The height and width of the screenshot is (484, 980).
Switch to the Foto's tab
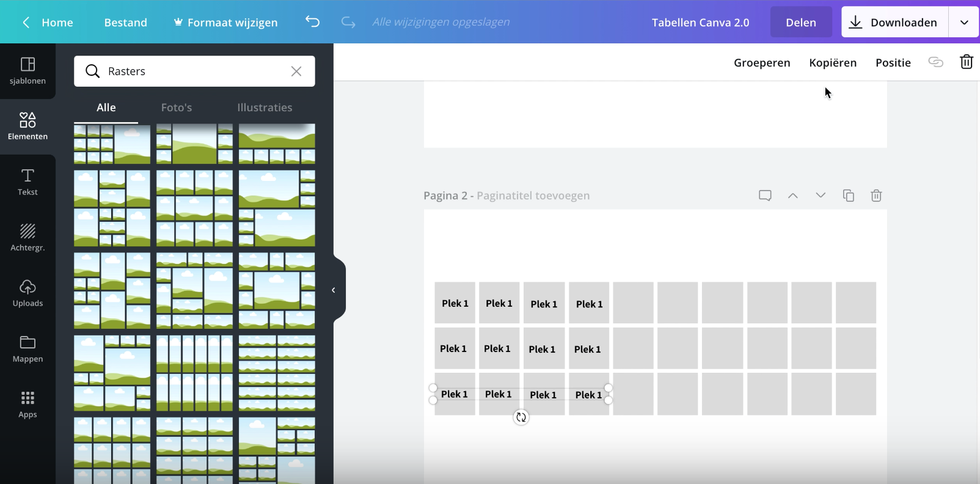pyautogui.click(x=177, y=108)
